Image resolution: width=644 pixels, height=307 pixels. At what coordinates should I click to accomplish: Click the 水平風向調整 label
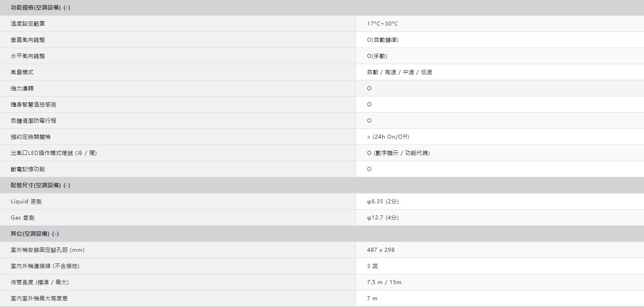28,56
